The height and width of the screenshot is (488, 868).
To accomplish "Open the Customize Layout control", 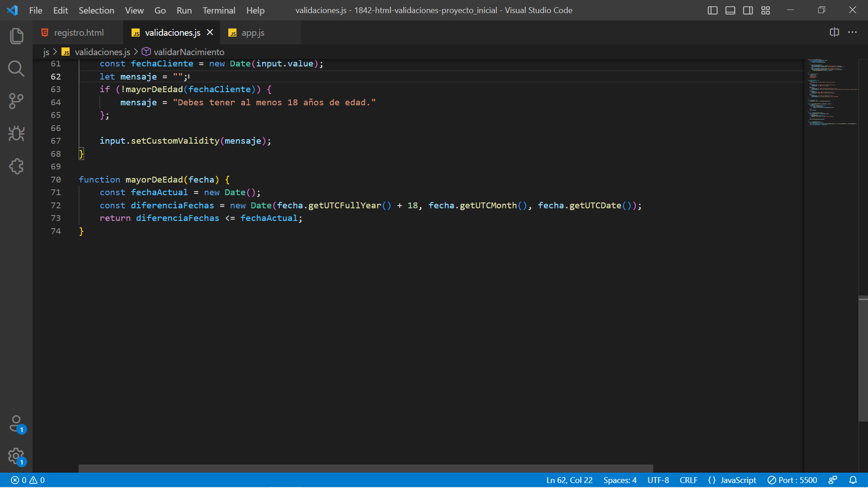I will point(765,10).
